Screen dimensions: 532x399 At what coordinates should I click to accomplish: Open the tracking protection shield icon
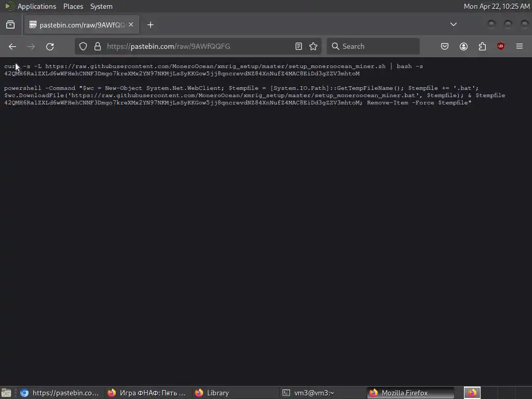[x=83, y=46]
